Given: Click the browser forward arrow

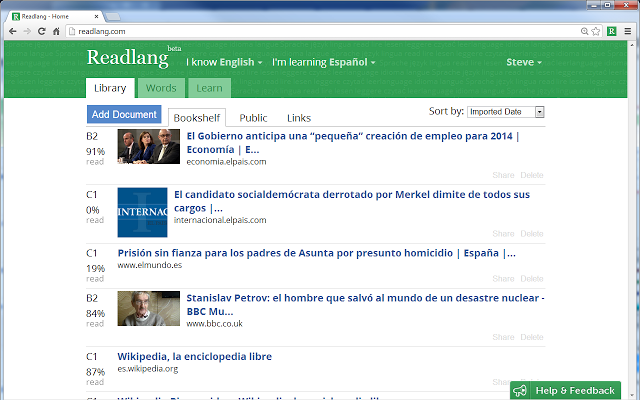Looking at the screenshot, I should (27, 32).
